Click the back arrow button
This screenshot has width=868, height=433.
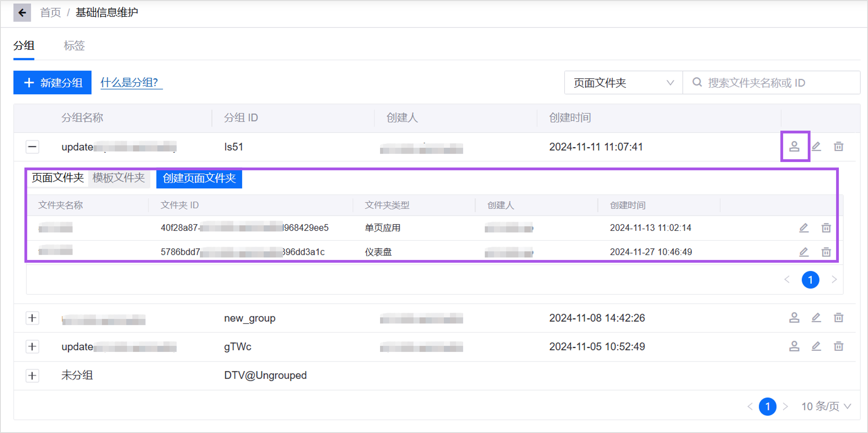(x=22, y=13)
